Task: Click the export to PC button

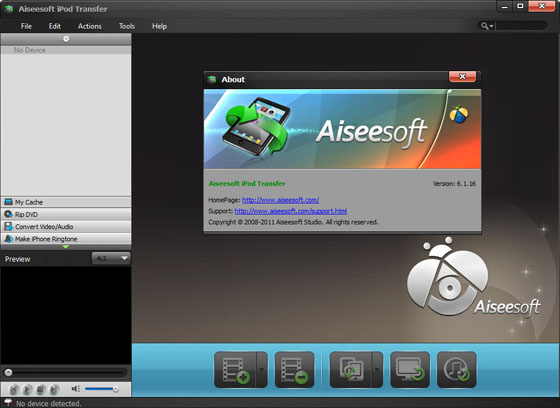Action: point(410,370)
